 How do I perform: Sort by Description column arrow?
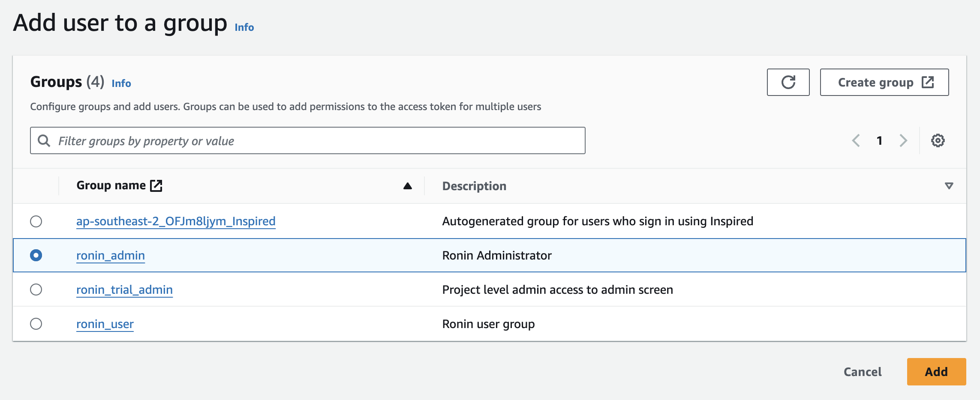[x=949, y=186]
